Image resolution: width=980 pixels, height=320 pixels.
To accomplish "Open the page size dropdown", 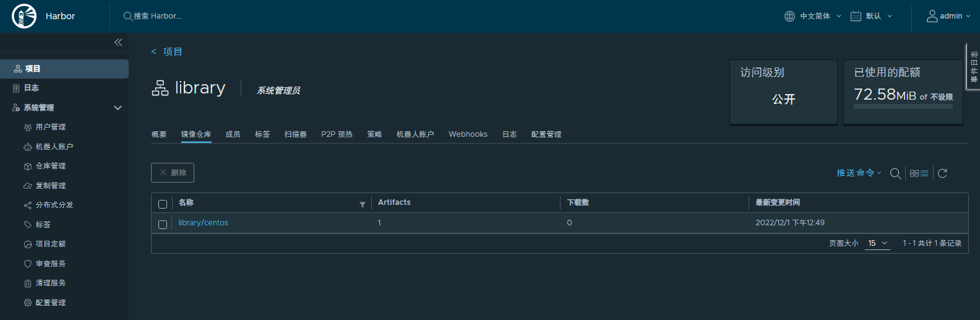I will click(x=877, y=243).
